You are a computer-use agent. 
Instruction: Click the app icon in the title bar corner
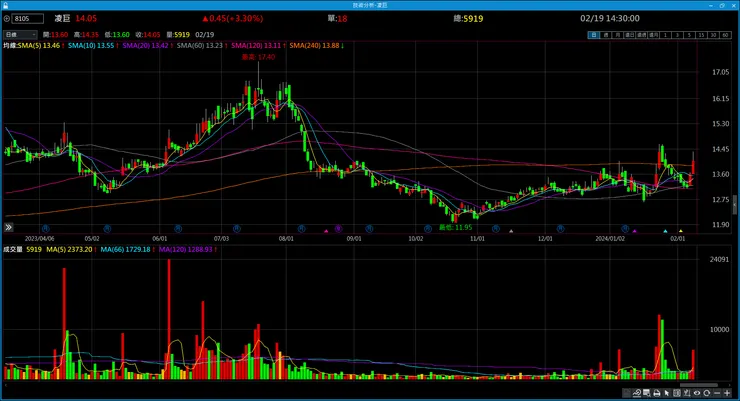coord(5,5)
